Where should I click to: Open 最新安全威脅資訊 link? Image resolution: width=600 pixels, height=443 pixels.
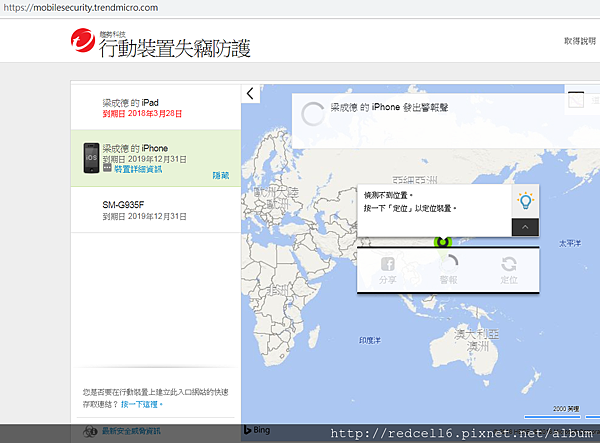click(x=131, y=431)
